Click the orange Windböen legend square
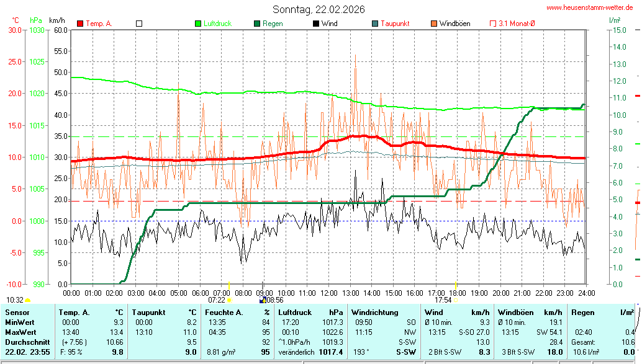The height and width of the screenshot is (364, 642). click(x=434, y=24)
